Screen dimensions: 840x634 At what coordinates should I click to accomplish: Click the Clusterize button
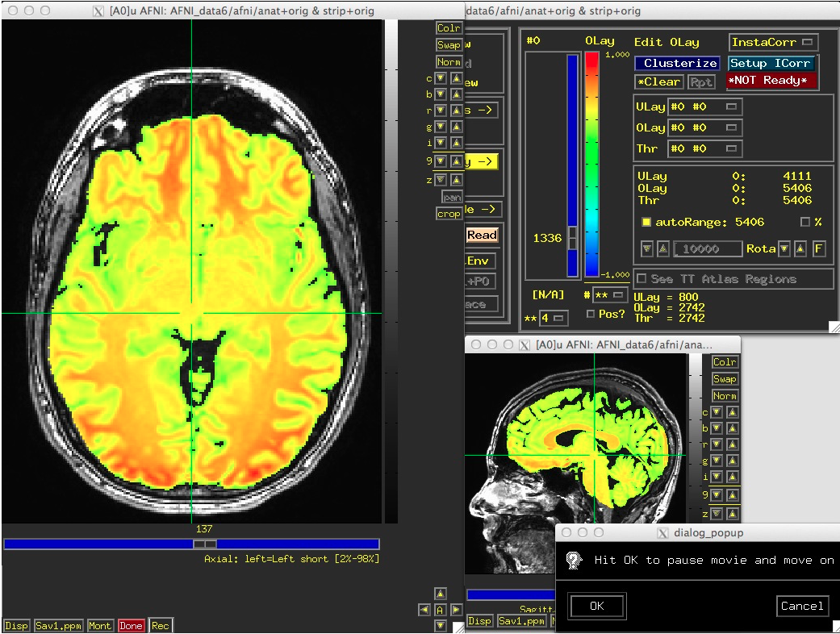678,63
